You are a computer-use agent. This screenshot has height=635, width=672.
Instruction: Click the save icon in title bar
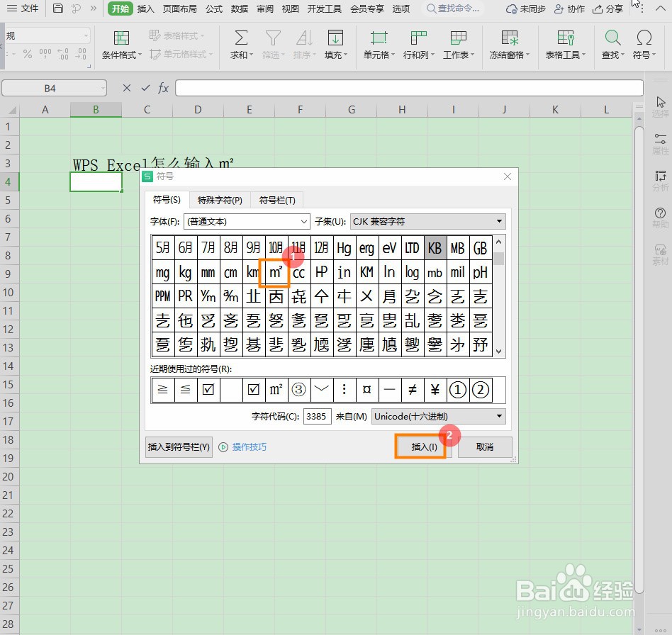(58, 9)
